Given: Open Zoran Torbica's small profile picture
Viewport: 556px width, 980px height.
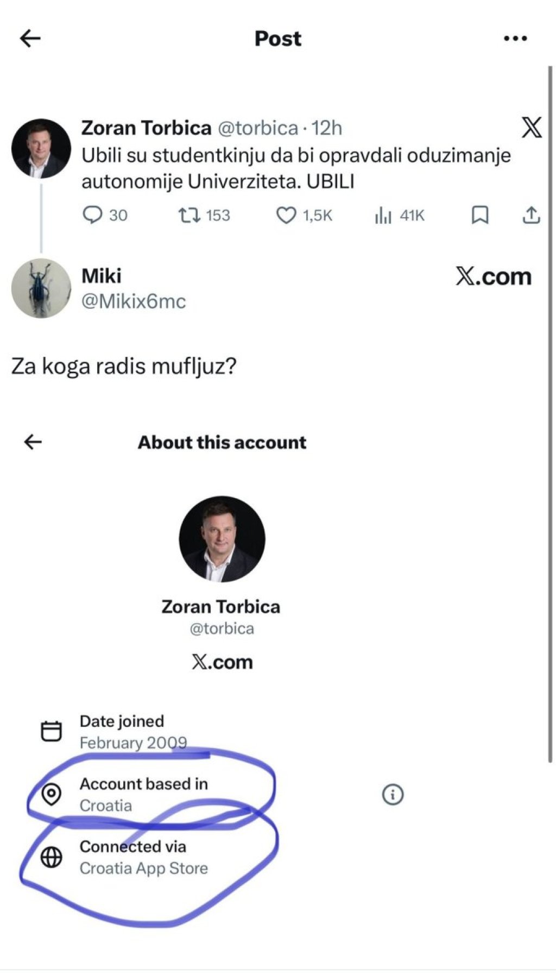Looking at the screenshot, I should (x=41, y=148).
